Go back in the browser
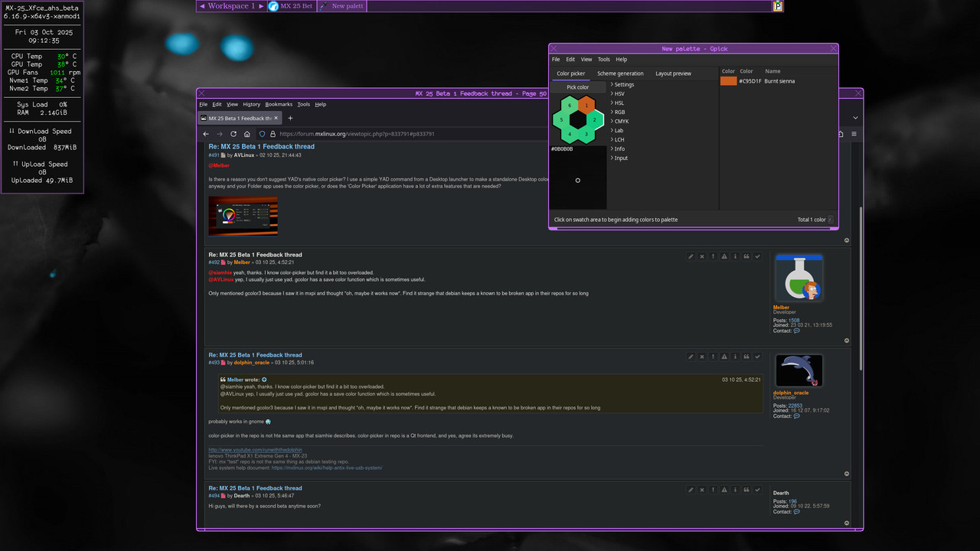This screenshot has width=980, height=551. pos(206,134)
